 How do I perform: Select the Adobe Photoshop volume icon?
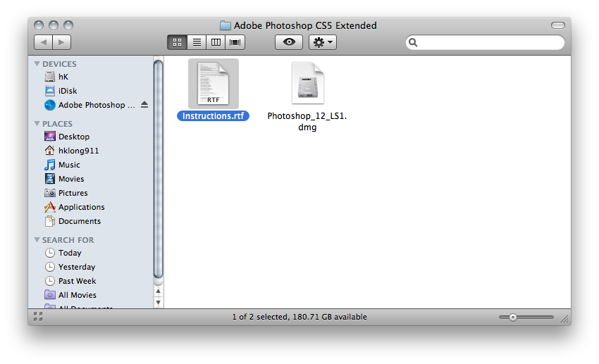coord(49,105)
